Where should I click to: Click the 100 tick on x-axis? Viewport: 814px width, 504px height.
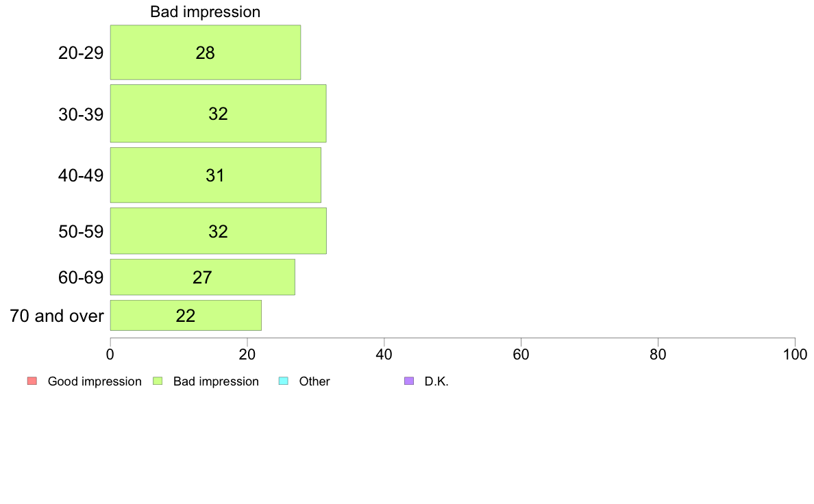795,355
